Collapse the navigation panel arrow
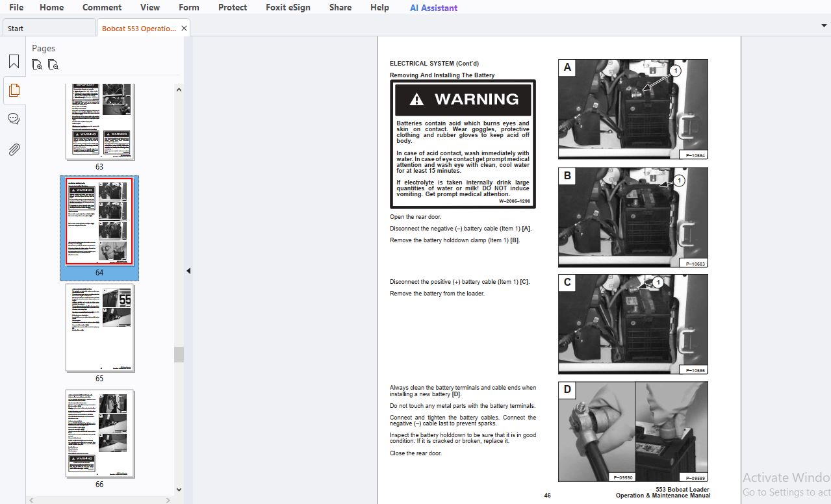 [x=188, y=271]
